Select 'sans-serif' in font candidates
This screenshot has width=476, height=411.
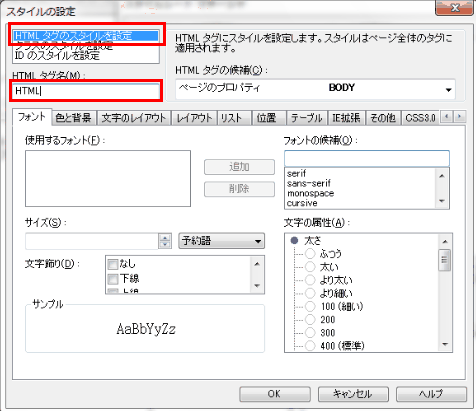[361, 183]
